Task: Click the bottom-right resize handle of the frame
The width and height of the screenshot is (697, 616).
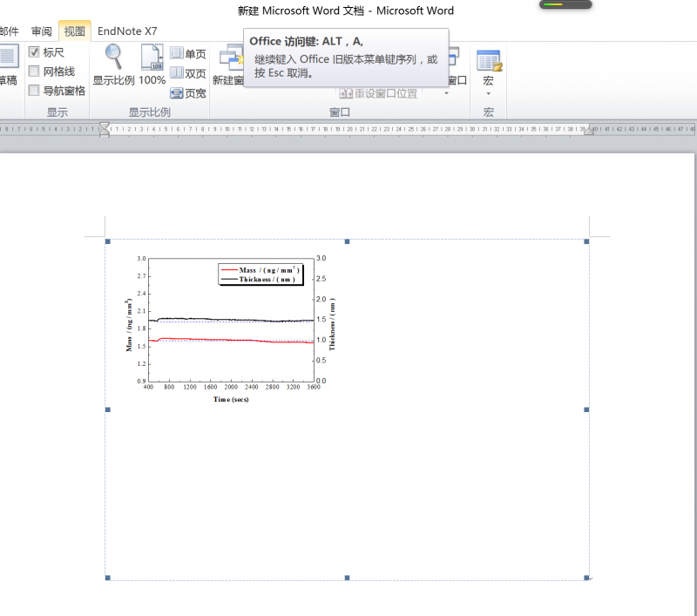Action: [x=586, y=578]
